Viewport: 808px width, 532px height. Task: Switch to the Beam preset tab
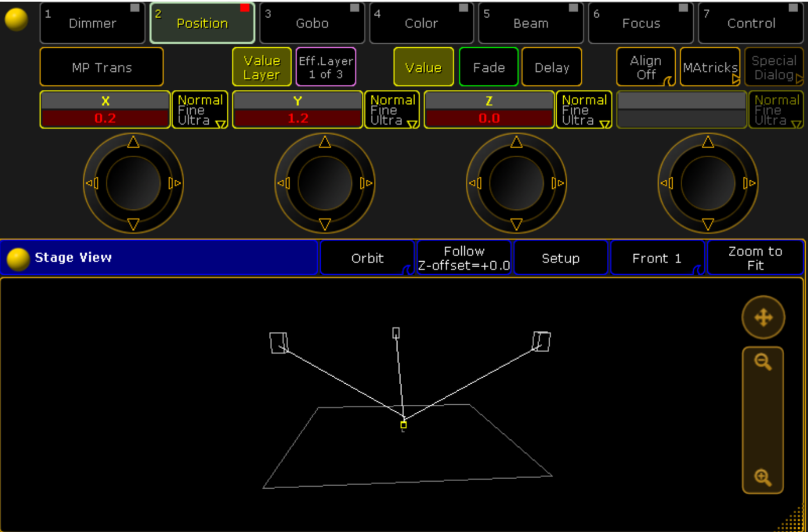(531, 23)
